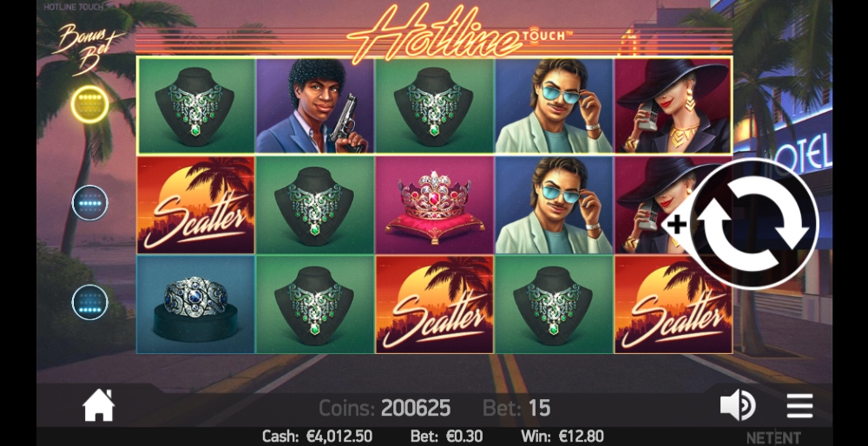Open the hamburger menu
Image resolution: width=868 pixels, height=446 pixels.
tap(800, 406)
